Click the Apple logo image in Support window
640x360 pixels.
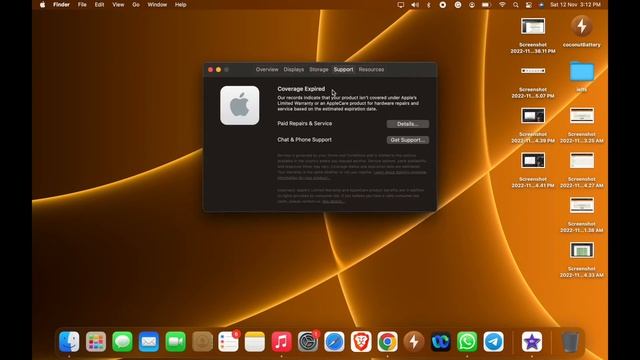tap(240, 105)
